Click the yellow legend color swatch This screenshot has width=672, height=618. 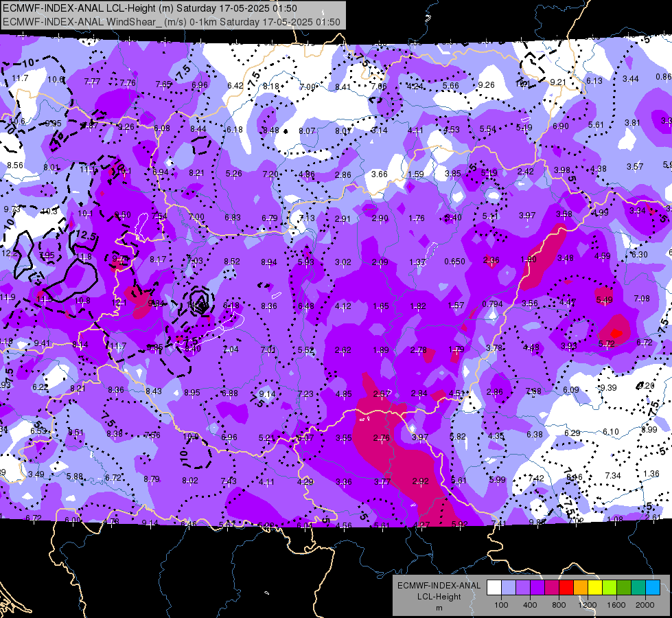point(595,587)
